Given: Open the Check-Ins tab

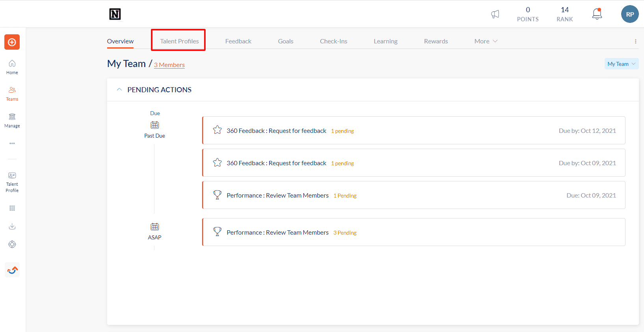Looking at the screenshot, I should tap(334, 41).
